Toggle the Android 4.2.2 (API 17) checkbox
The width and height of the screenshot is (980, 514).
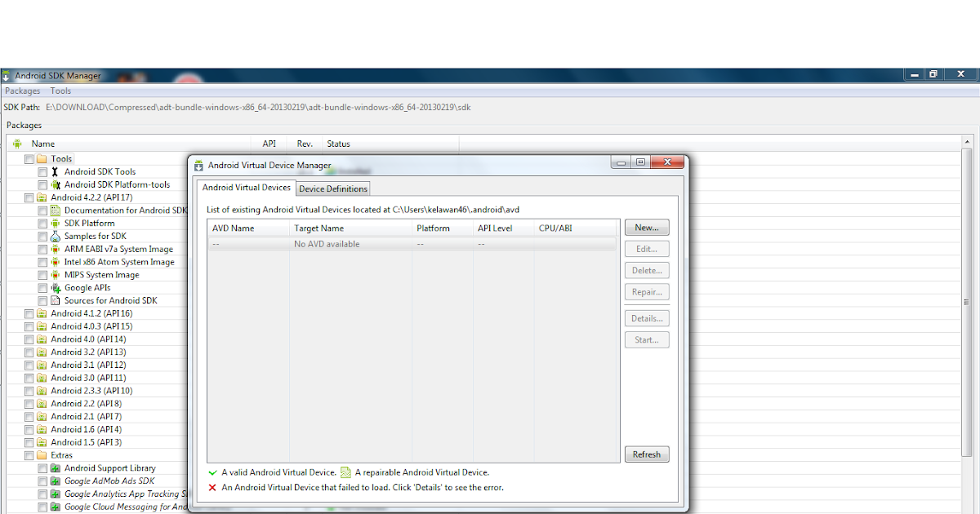pyautogui.click(x=29, y=197)
